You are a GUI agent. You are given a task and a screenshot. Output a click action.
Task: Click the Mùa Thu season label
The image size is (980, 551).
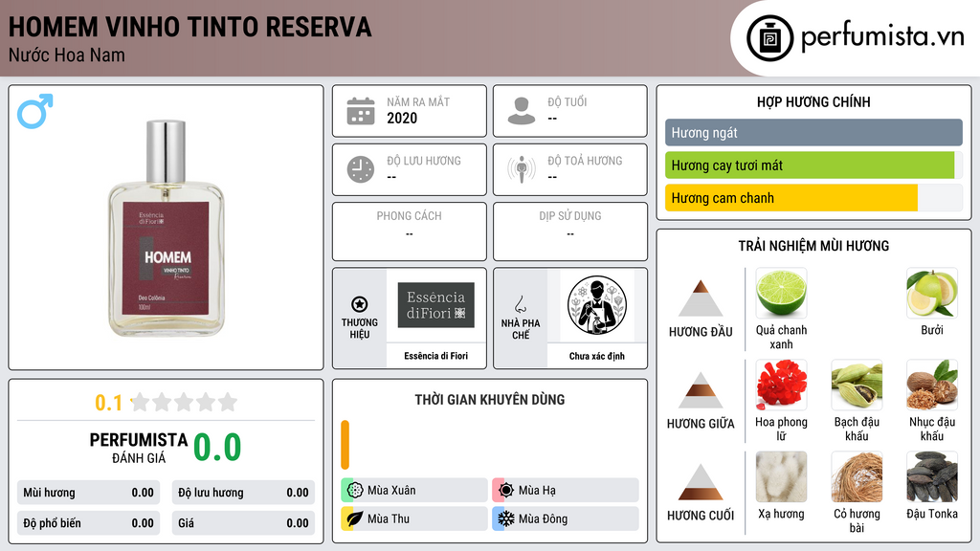coord(389,518)
